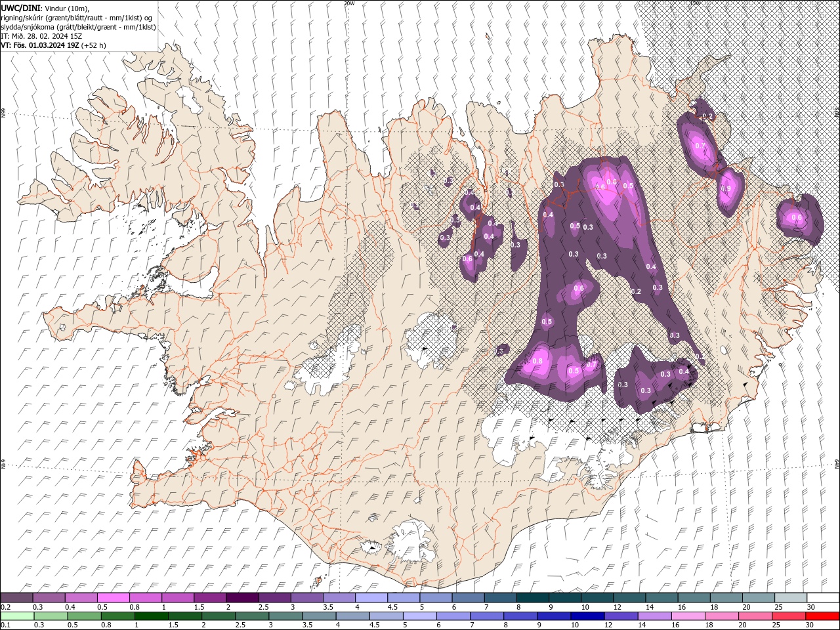
Task: Click the "Vindur (10m)" header text
Action: [x=68, y=8]
